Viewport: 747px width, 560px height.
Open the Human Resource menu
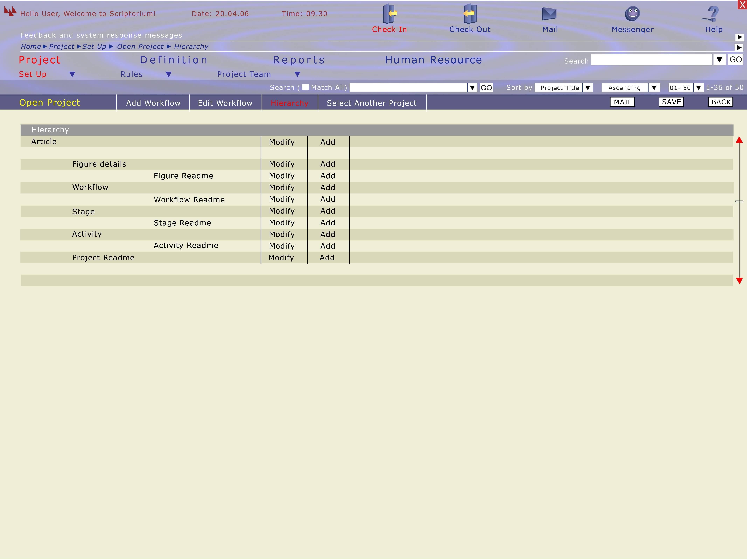click(x=433, y=60)
